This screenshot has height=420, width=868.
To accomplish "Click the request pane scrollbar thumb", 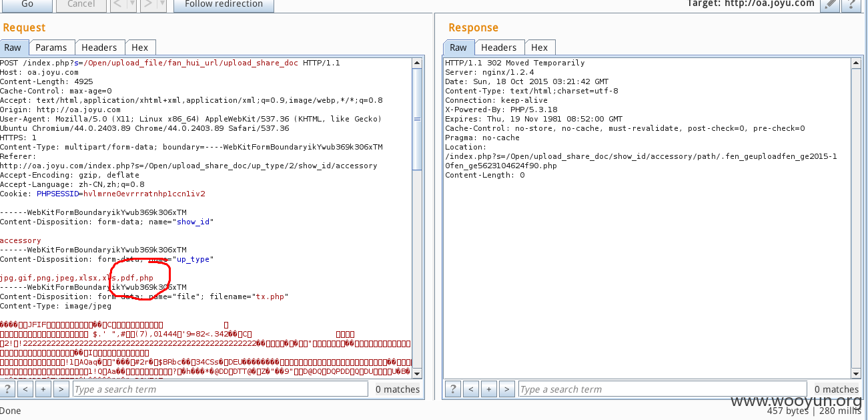I will point(417,120).
